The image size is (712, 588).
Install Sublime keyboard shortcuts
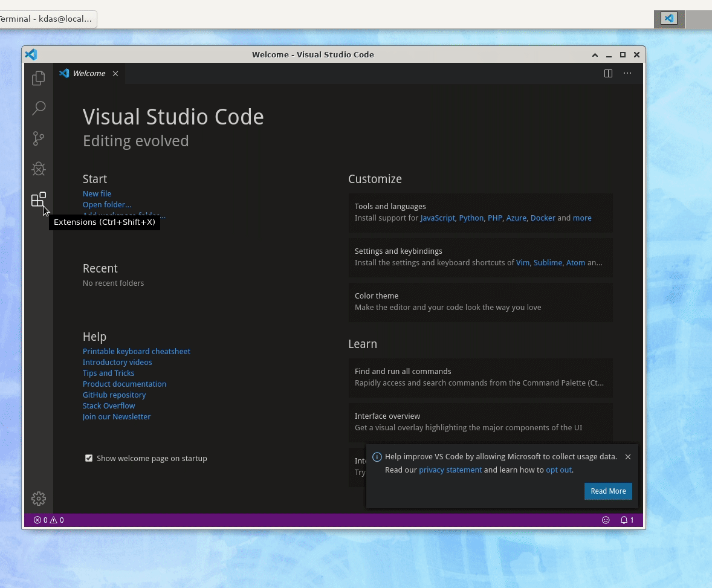coord(548,262)
